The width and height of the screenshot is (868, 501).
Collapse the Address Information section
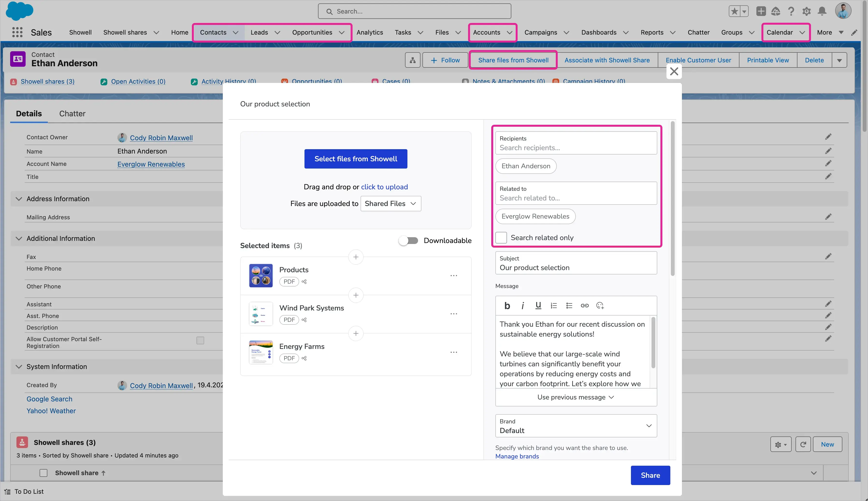pos(19,199)
